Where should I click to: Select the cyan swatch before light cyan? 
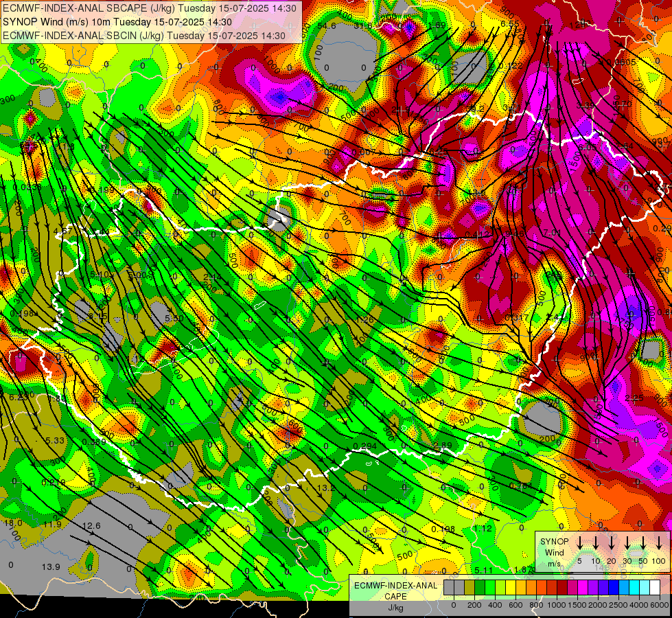point(634,588)
